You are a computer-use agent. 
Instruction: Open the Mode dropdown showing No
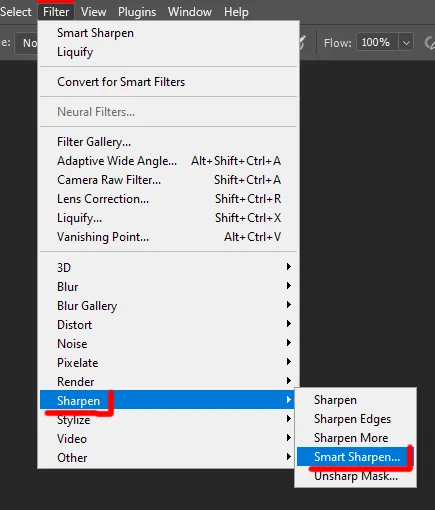point(27,43)
